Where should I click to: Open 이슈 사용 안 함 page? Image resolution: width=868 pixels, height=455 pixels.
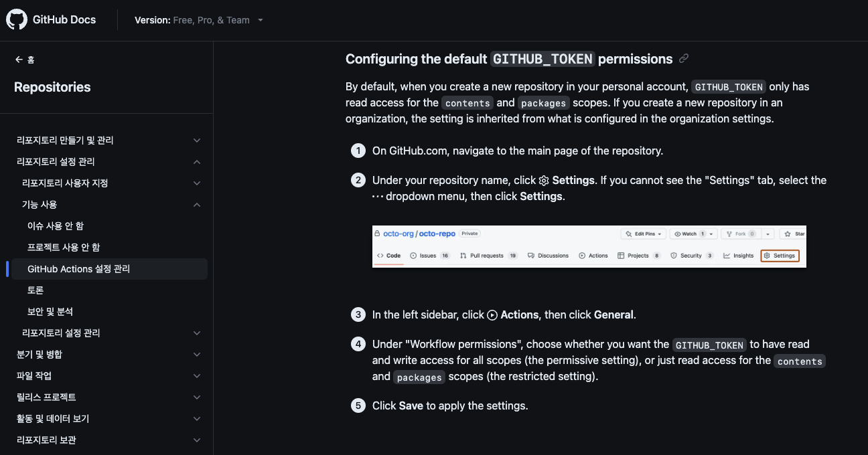point(56,226)
